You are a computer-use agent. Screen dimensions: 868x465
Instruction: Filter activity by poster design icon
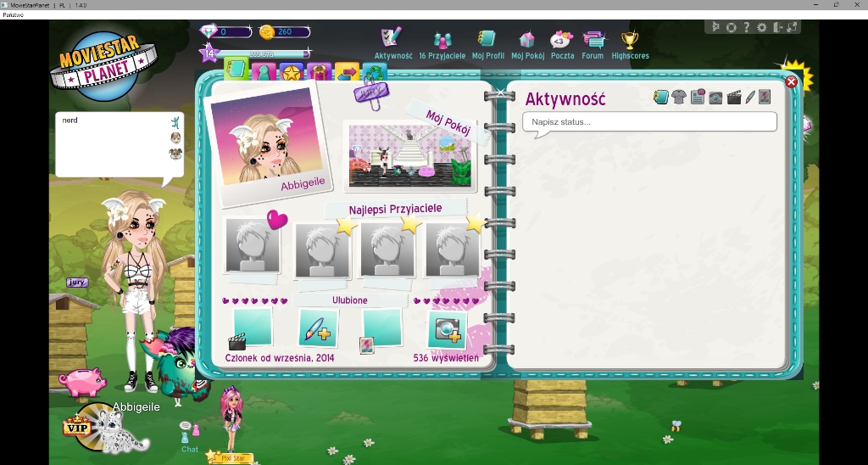click(x=765, y=97)
